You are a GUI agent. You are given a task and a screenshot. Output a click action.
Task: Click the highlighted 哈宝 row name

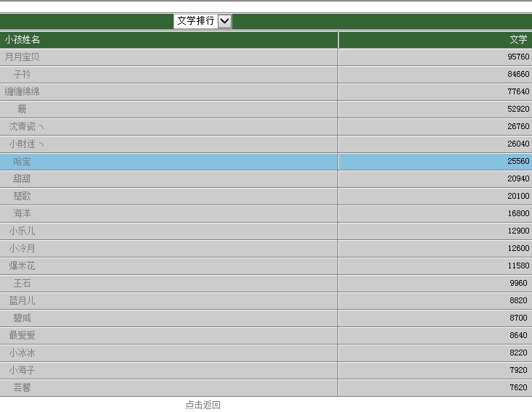pyautogui.click(x=22, y=162)
